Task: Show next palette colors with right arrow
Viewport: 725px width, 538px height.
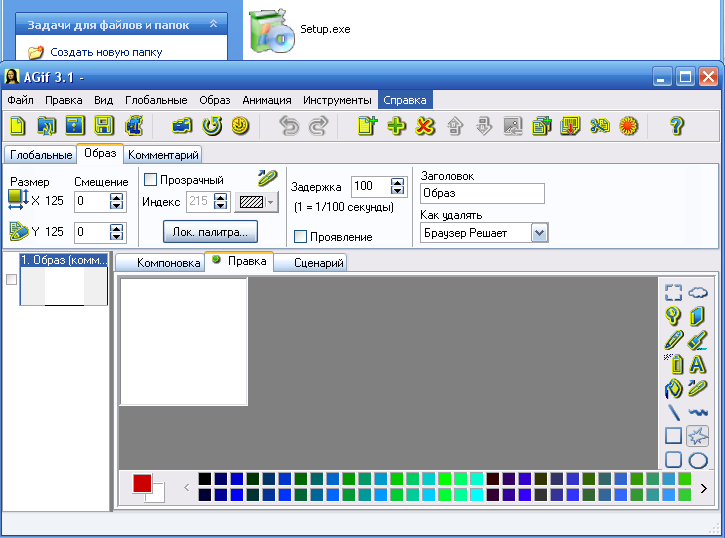Action: [704, 489]
